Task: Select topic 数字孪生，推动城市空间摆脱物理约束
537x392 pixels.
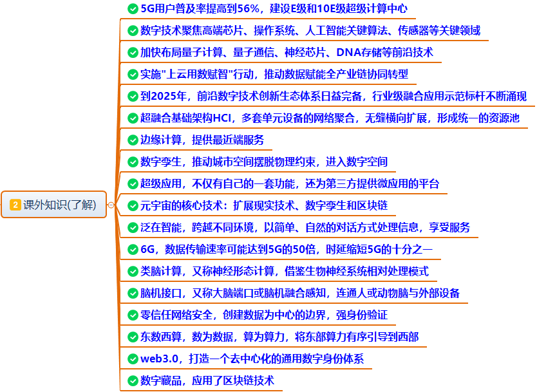Action: coord(264,162)
